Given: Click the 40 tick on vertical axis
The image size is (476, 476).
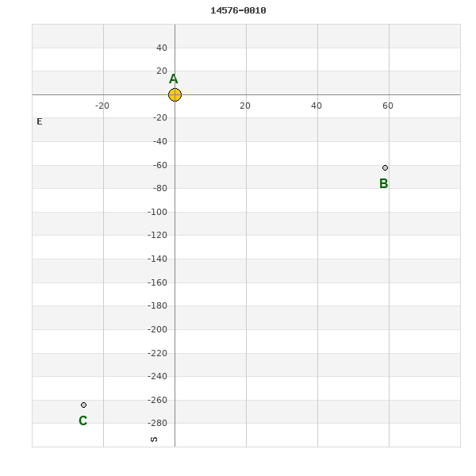Looking at the screenshot, I should [x=162, y=48].
